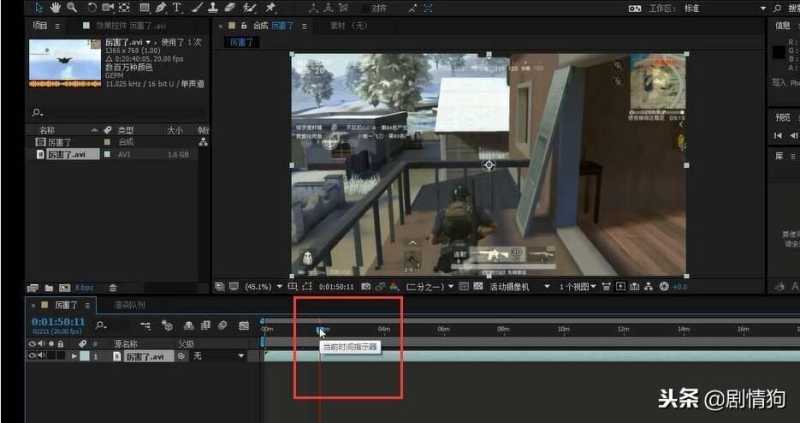Select the Horizontal Type tool
Screen dimensions: 800x423
click(178, 7)
